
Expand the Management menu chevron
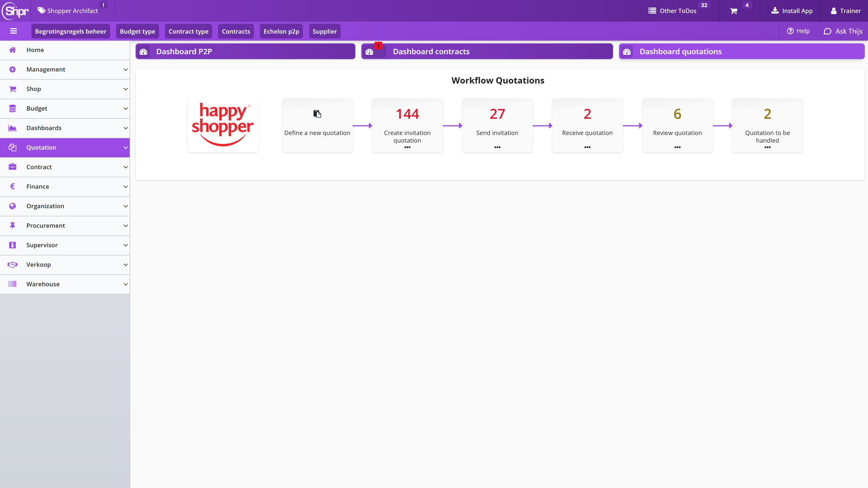pos(126,69)
